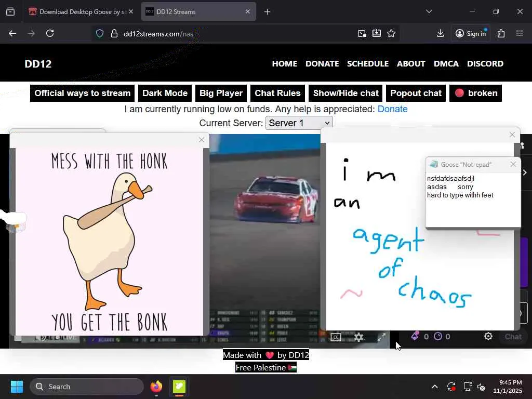Close the DD12 Streams tab
532x399 pixels.
click(x=248, y=11)
